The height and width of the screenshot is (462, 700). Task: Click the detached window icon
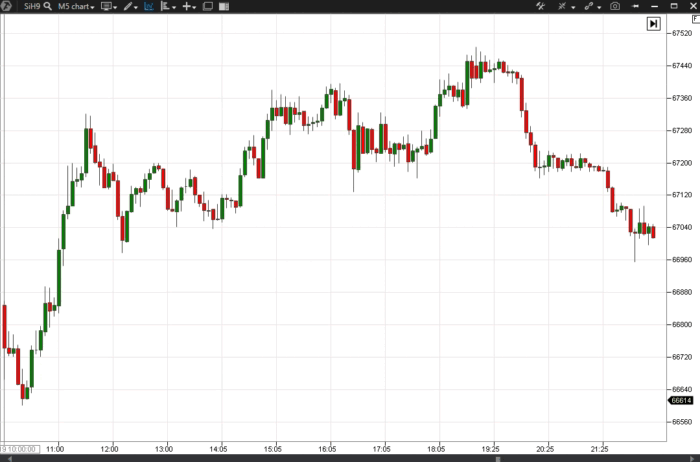click(208, 6)
